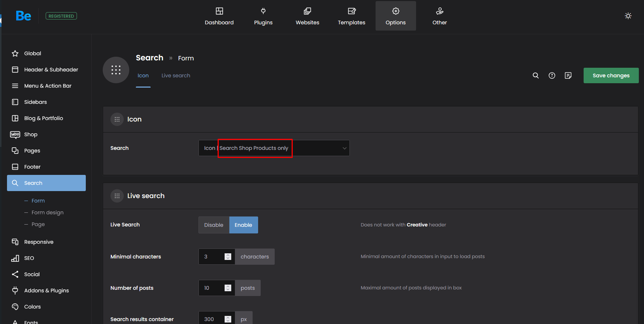This screenshot has width=644, height=324.
Task: Open the help question mark icon
Action: [x=552, y=75]
